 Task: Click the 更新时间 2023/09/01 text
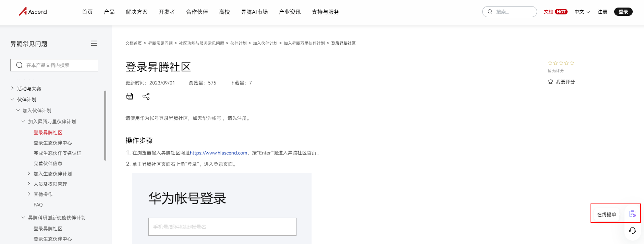click(150, 83)
